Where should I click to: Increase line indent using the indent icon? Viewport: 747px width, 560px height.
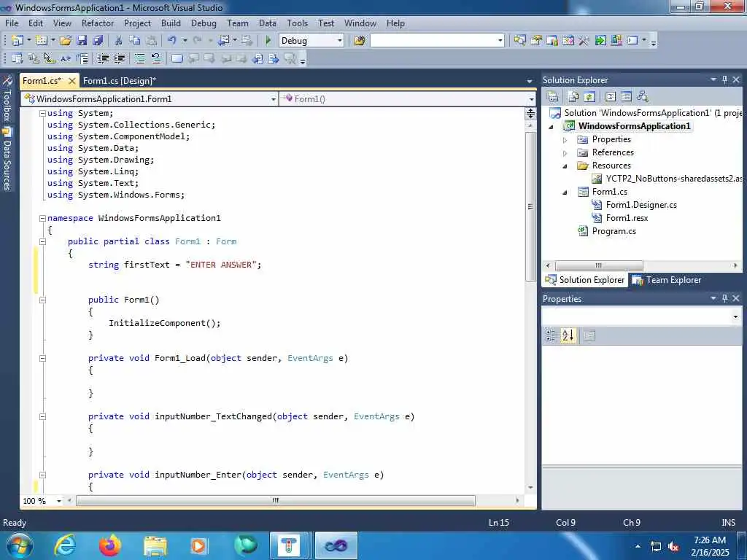(x=119, y=58)
